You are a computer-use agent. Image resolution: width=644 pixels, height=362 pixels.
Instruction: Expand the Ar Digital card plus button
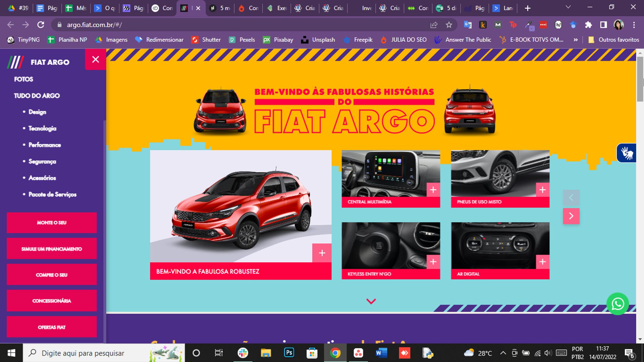[542, 262]
